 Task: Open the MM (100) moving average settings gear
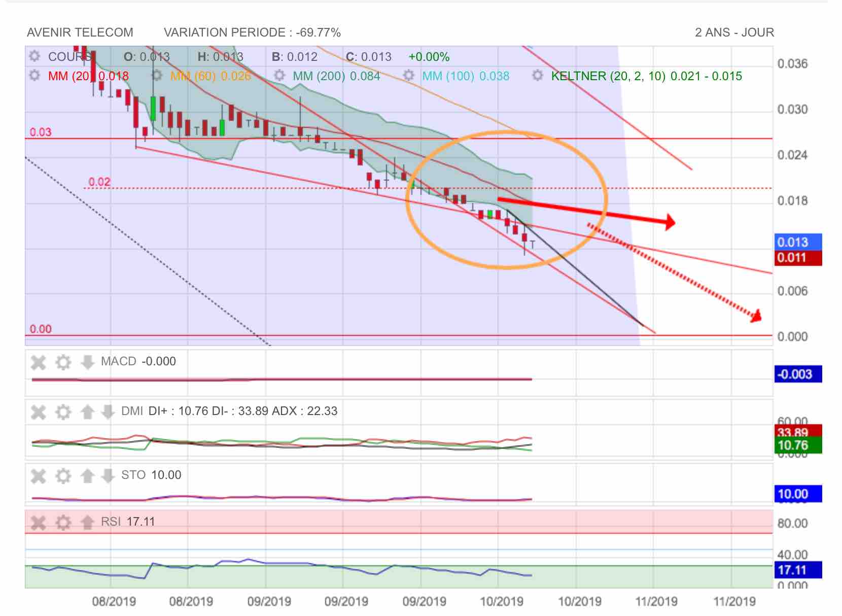[409, 76]
